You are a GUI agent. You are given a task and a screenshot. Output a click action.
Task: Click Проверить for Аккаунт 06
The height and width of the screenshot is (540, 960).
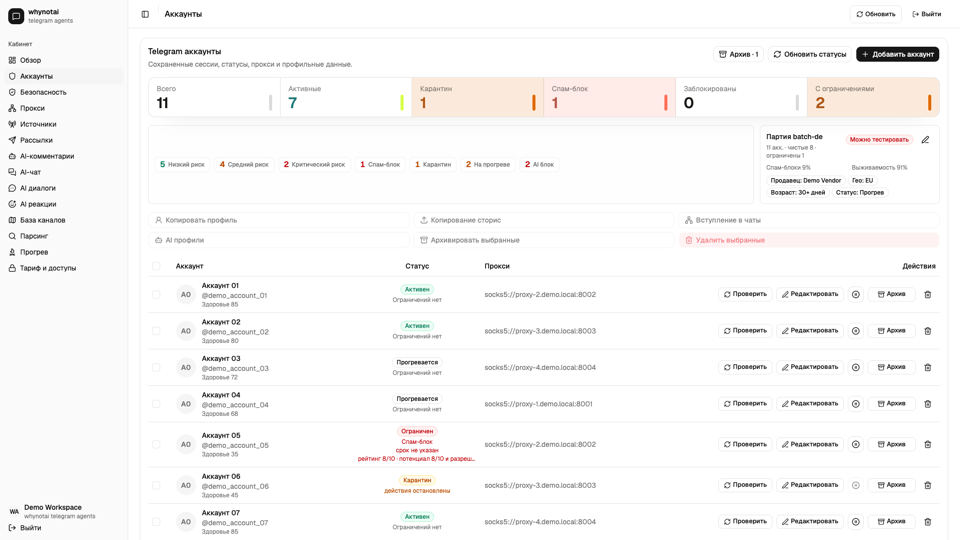pyautogui.click(x=745, y=485)
